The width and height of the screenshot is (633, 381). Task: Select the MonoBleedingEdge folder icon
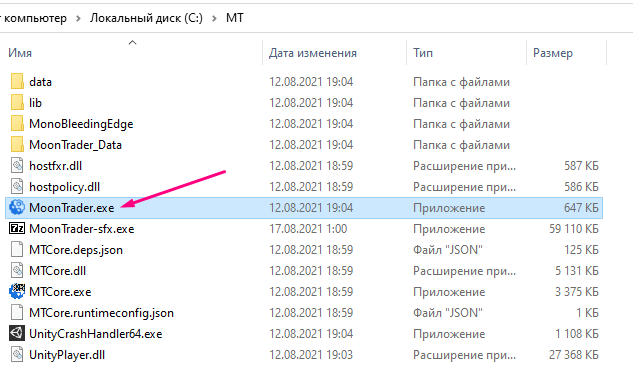point(17,124)
